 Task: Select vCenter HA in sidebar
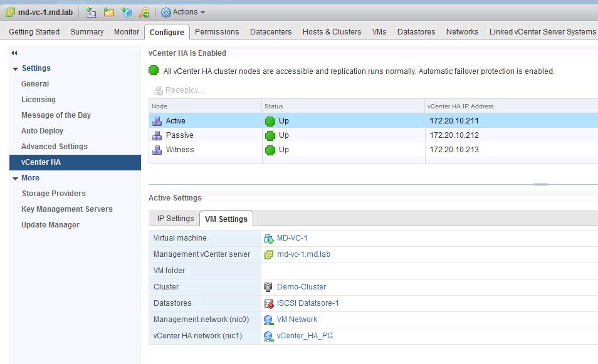[75, 162]
